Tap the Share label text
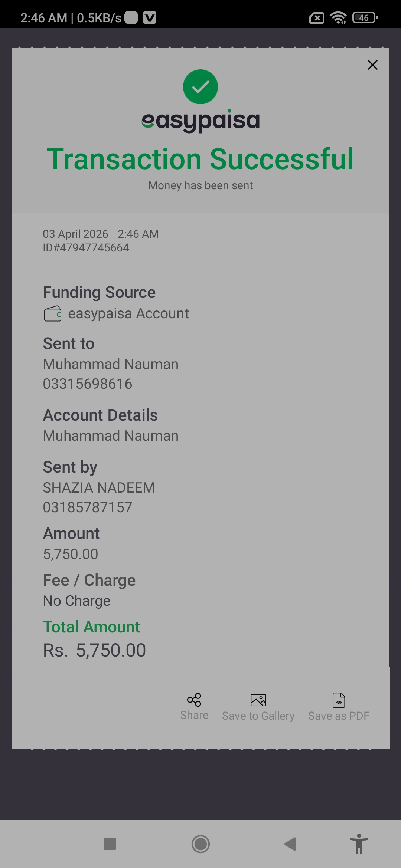This screenshot has height=868, width=401. tap(194, 715)
